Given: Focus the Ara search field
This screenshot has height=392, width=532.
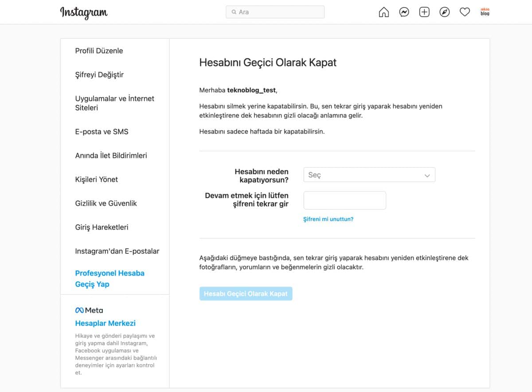Looking at the screenshot, I should pyautogui.click(x=275, y=12).
